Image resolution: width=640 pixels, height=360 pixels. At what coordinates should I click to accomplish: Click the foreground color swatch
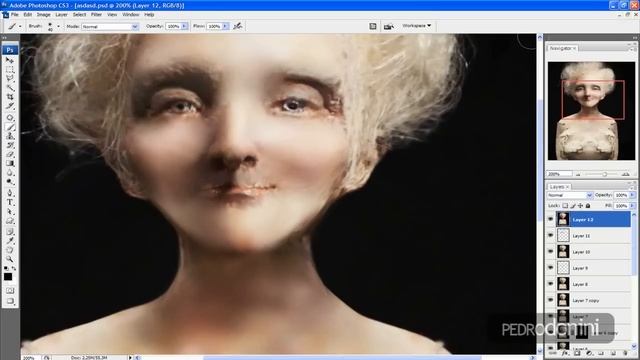(x=8, y=277)
